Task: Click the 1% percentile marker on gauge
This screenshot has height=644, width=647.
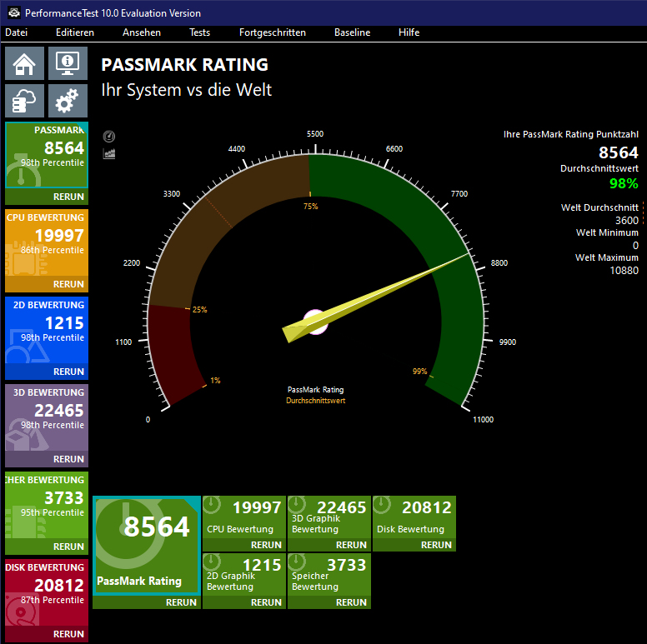Action: pos(215,381)
